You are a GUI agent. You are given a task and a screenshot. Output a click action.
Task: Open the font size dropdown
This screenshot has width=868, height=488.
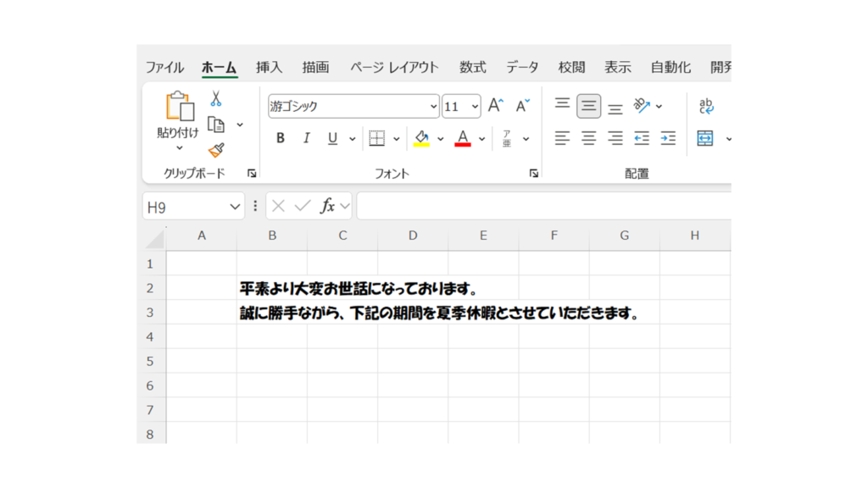[x=475, y=107]
